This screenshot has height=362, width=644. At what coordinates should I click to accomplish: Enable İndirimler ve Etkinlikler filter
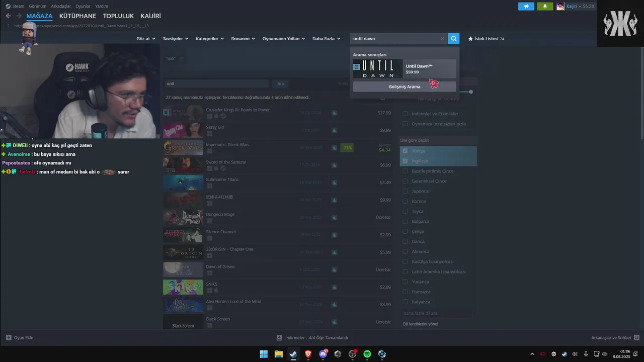(x=405, y=114)
